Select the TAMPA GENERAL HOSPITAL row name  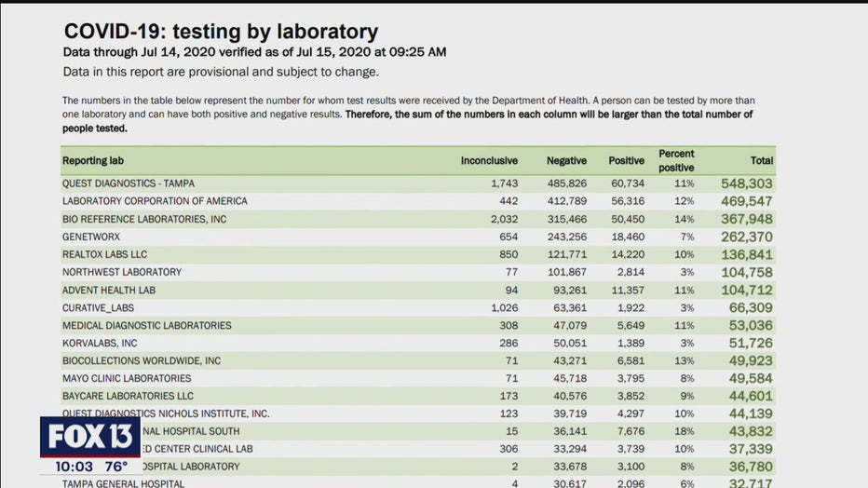123,483
